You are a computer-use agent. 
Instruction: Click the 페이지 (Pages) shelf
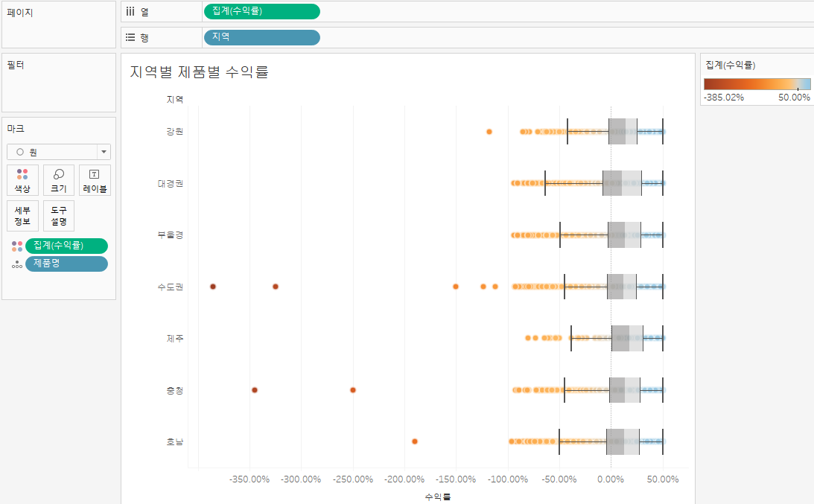click(59, 25)
